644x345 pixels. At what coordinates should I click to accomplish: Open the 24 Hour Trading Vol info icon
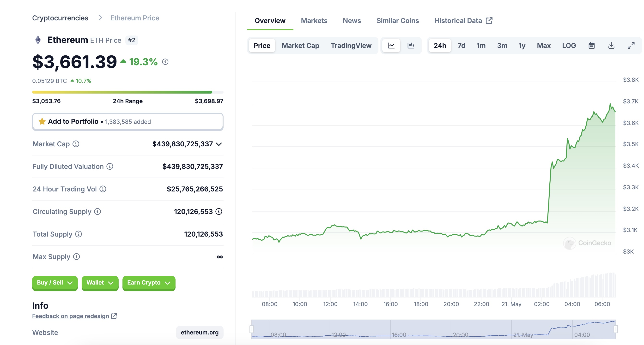coord(103,189)
